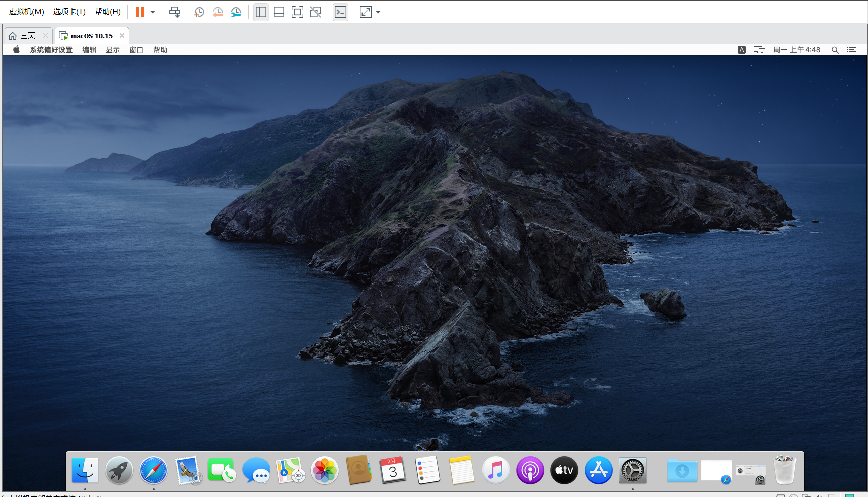Screen dimensions: 868x497
Task: Expand the dropdown arrow beside the pause button
Action: (x=153, y=12)
